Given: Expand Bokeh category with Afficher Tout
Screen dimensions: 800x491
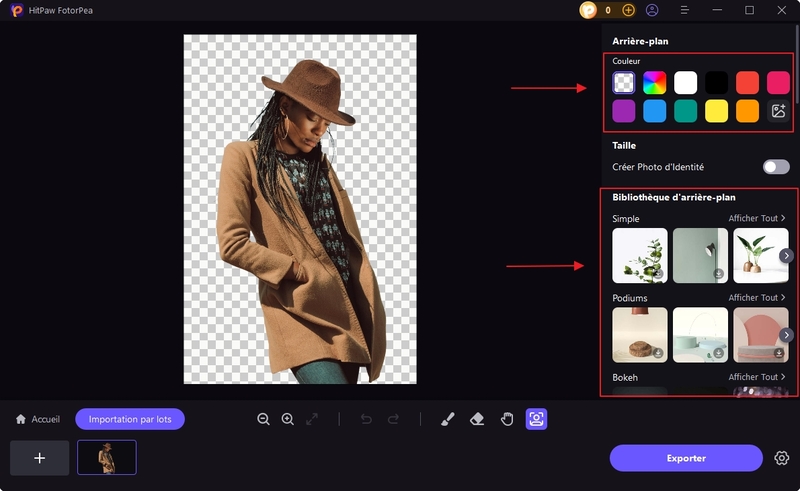Looking at the screenshot, I should 757,377.
